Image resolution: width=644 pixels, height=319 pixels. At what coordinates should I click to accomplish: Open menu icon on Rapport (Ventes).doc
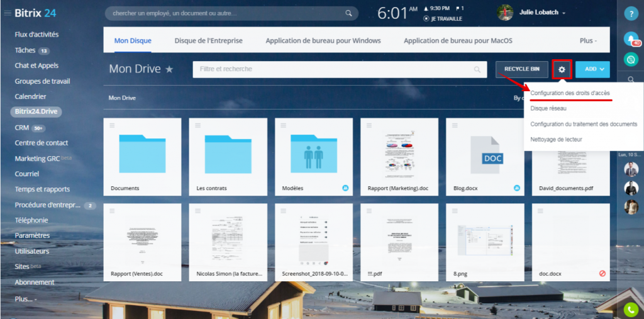112,211
